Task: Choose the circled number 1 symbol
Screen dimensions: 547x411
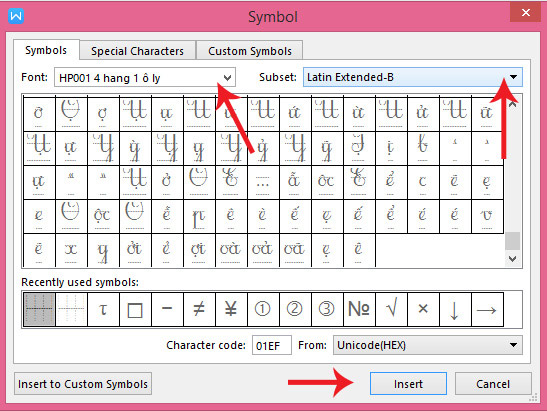Action: coord(263,309)
